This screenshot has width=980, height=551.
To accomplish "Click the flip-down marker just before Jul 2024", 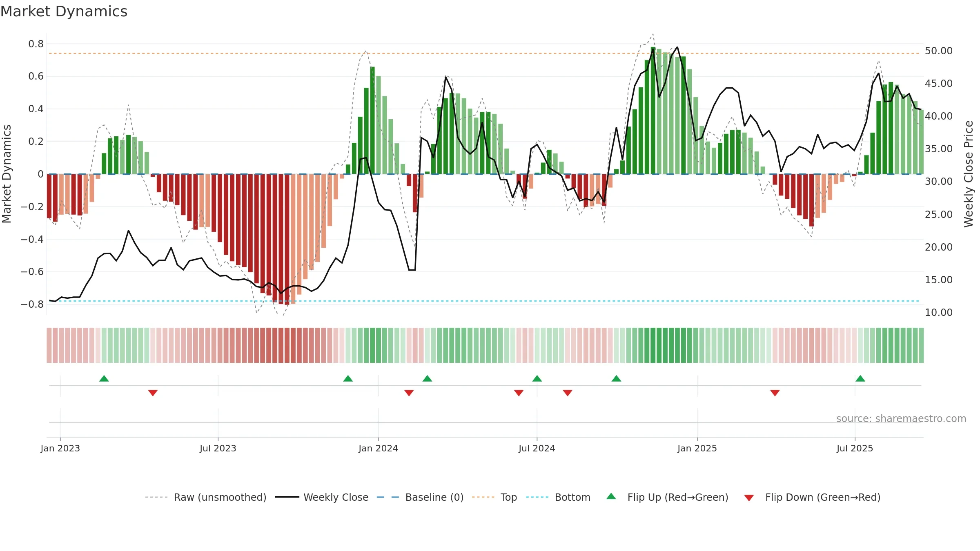I will (x=519, y=393).
